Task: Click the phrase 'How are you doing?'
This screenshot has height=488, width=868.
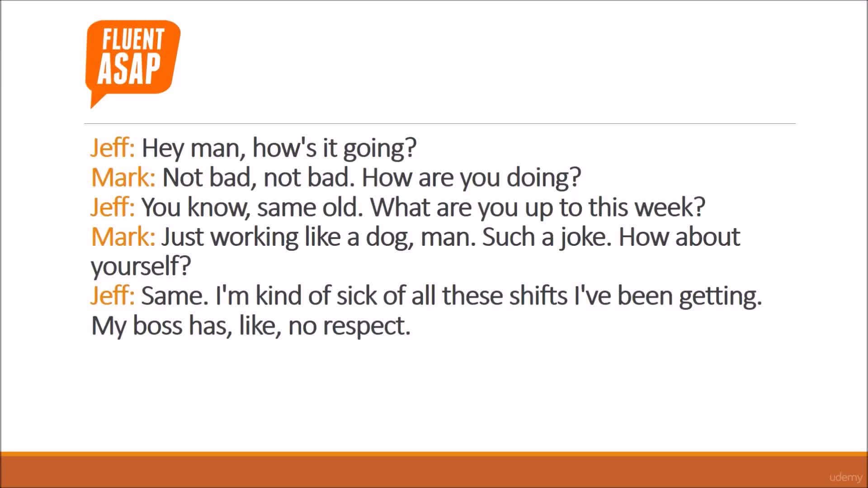Action: point(471,178)
